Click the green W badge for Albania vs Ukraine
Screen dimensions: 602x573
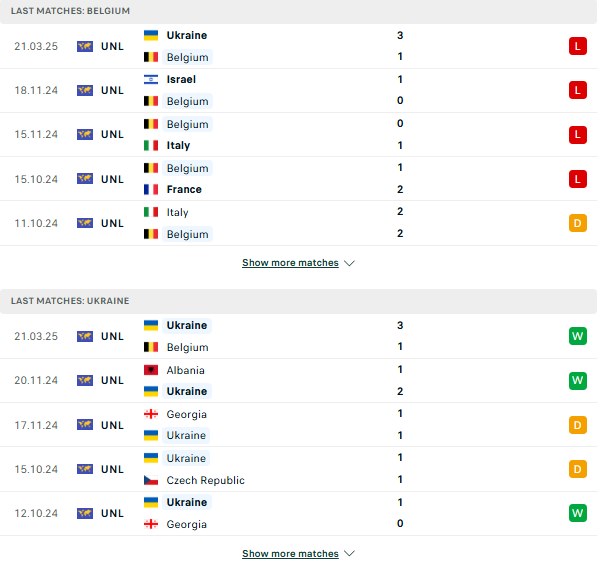pyautogui.click(x=577, y=380)
